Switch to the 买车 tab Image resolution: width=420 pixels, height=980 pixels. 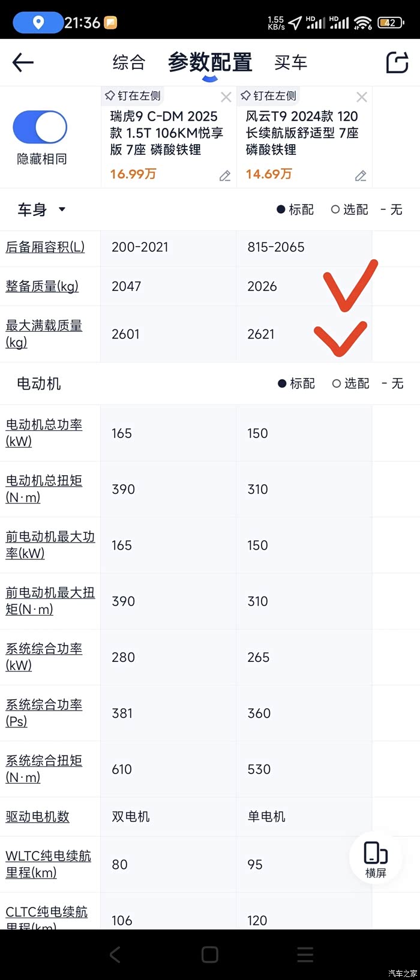tap(290, 62)
